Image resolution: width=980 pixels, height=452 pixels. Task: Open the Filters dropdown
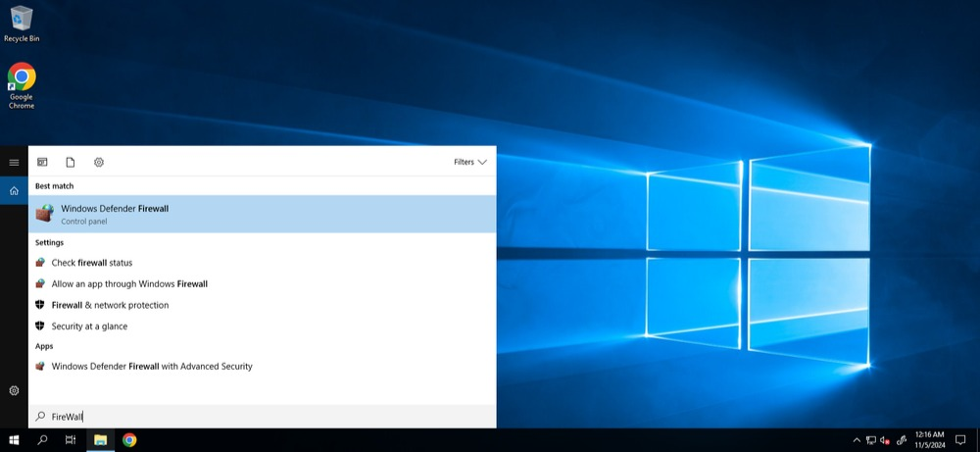point(470,162)
